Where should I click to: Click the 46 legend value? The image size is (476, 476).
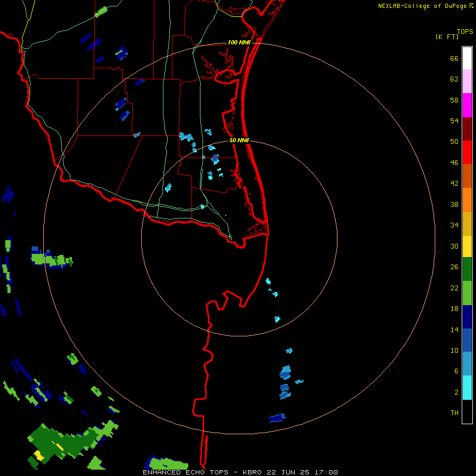click(x=454, y=163)
